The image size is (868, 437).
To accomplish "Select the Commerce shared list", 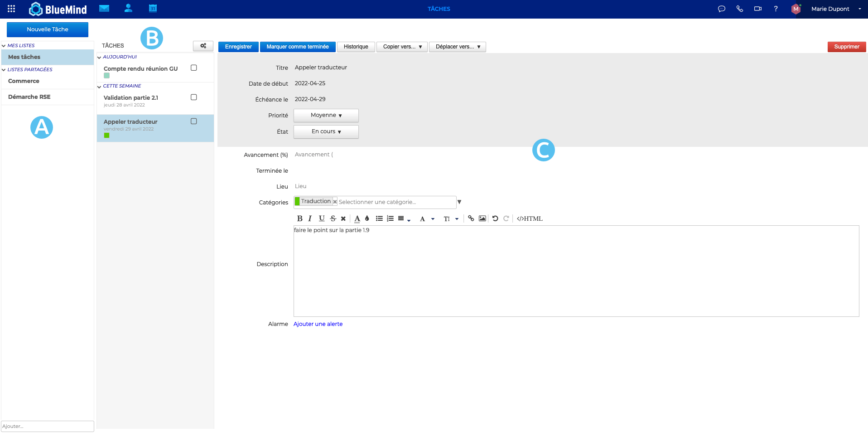I will pyautogui.click(x=24, y=81).
